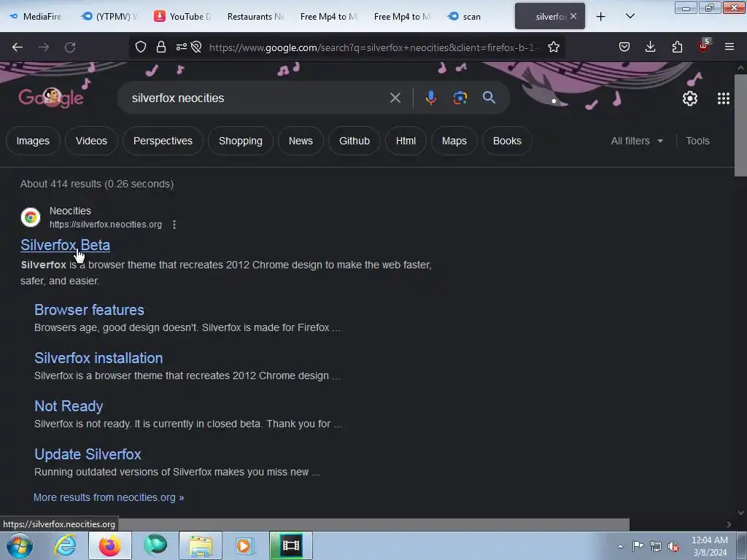The width and height of the screenshot is (747, 560).
Task: Open the film strip app on taskbar
Action: (290, 545)
